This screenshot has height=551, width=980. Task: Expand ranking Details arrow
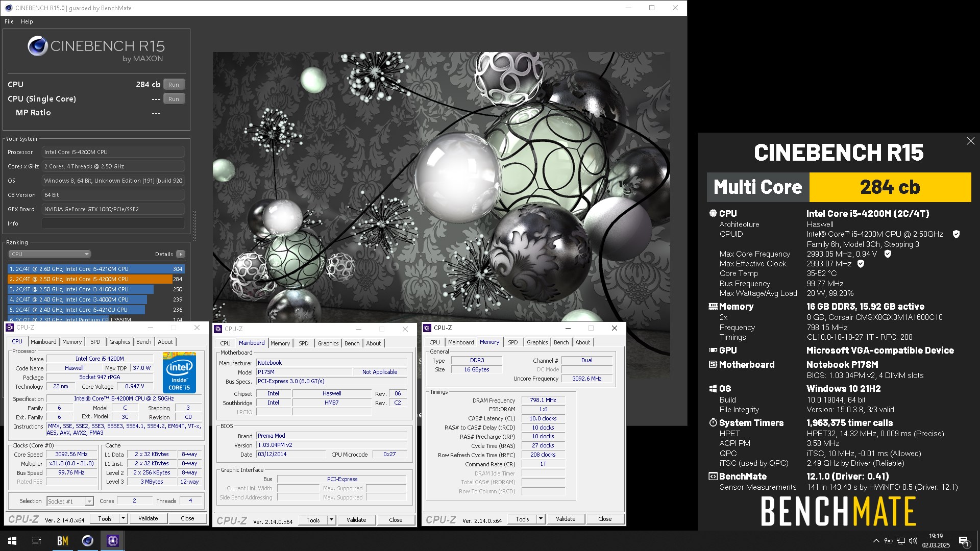tap(180, 254)
